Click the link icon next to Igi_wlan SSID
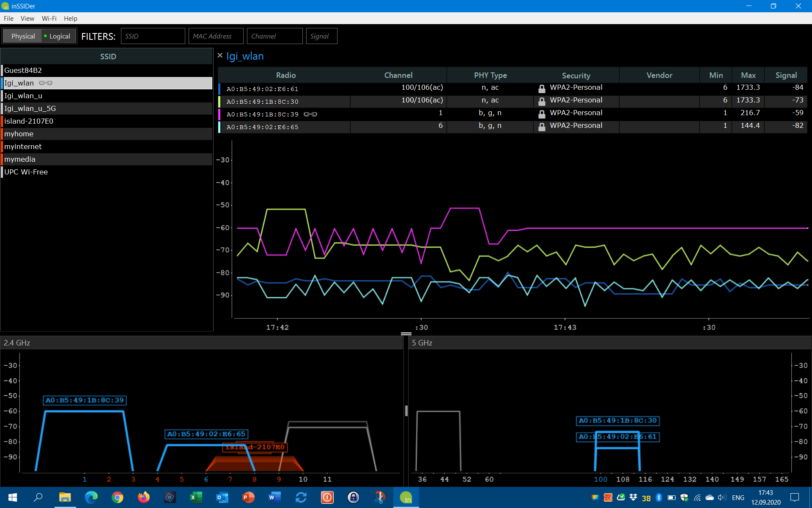812x508 pixels. (x=45, y=83)
